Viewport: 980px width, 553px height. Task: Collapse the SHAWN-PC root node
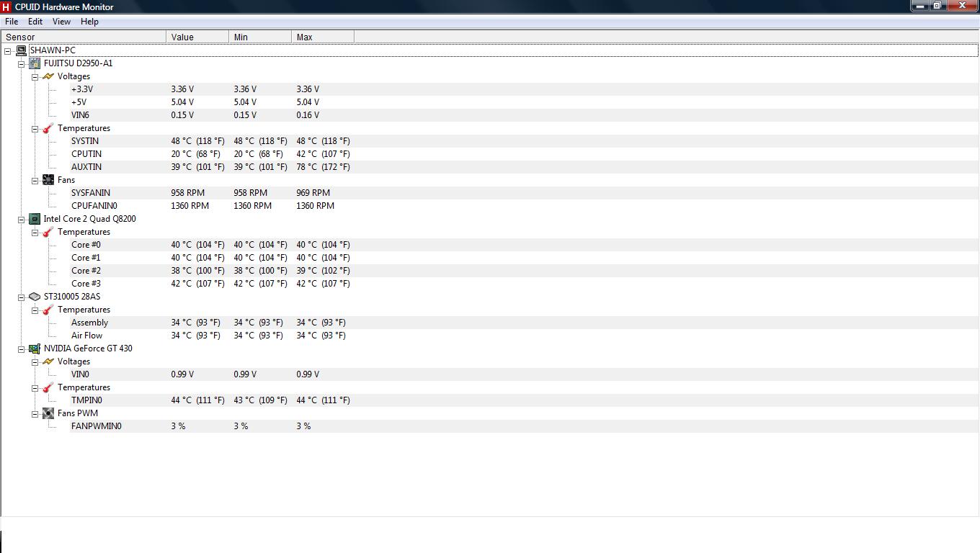8,51
